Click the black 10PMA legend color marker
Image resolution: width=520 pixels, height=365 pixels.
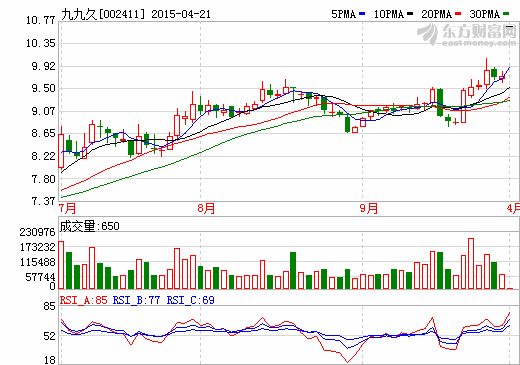pos(410,14)
